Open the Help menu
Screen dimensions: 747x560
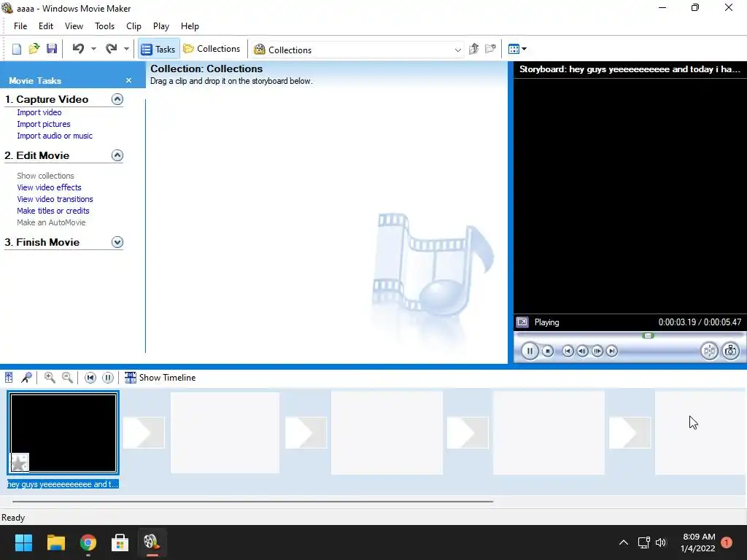(x=190, y=26)
